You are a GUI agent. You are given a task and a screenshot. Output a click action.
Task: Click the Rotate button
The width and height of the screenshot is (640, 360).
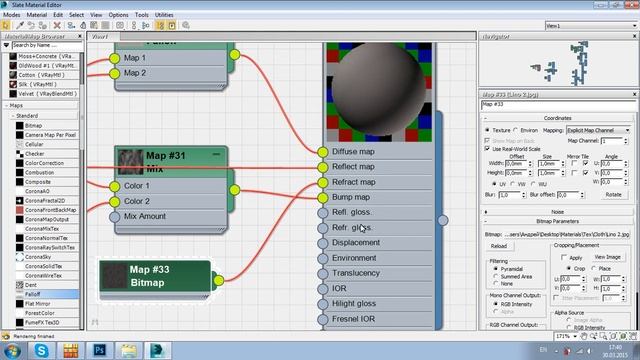[x=613, y=195]
